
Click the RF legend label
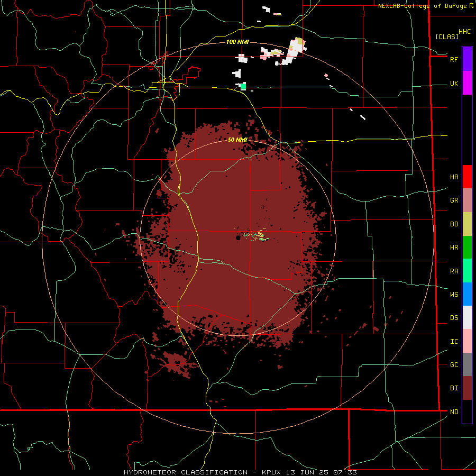click(454, 59)
